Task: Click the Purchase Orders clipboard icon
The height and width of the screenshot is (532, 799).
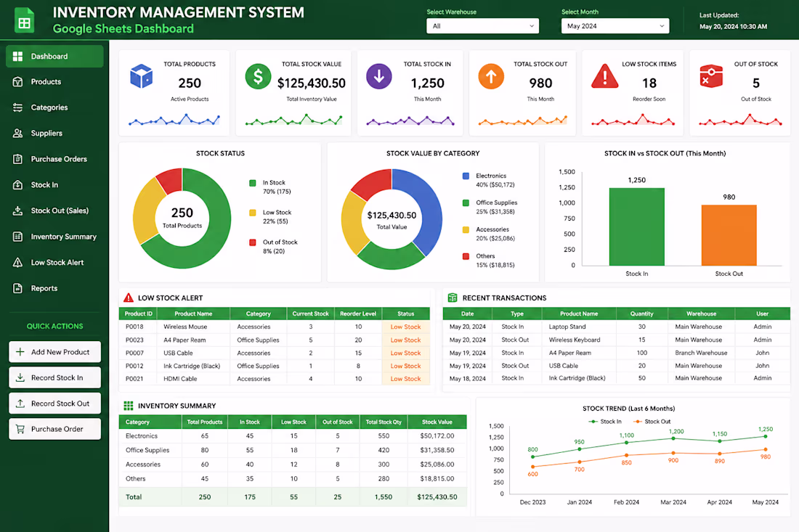Action: pyautogui.click(x=18, y=159)
